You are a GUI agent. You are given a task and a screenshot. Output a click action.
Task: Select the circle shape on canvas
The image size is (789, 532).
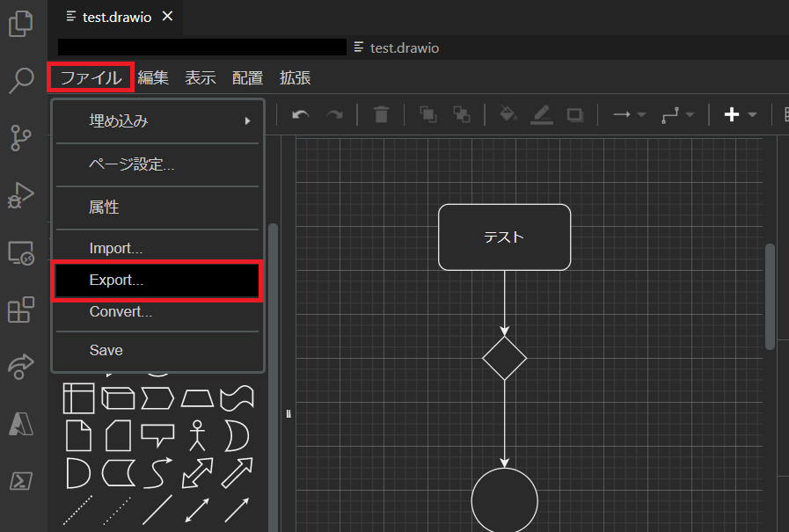pos(504,499)
